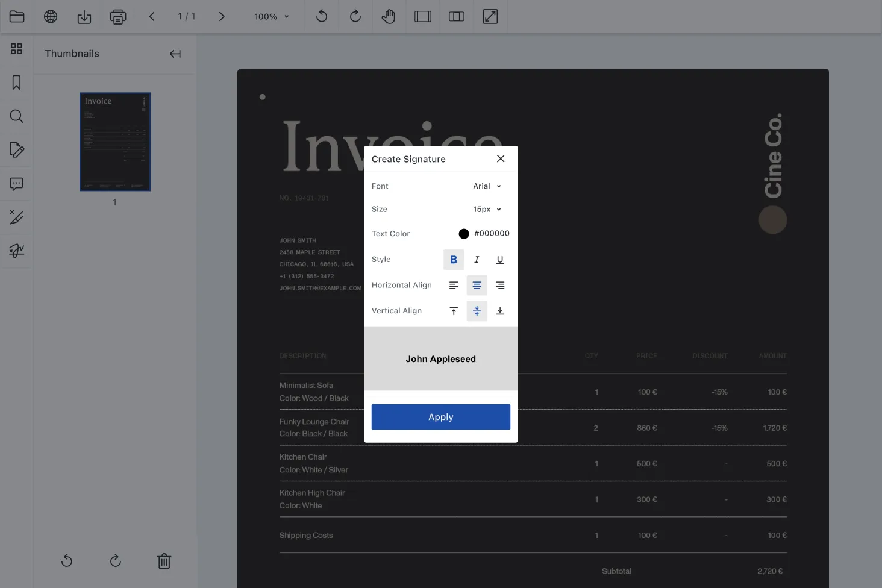Toggle italic style for the signature
882x588 pixels.
(x=477, y=259)
